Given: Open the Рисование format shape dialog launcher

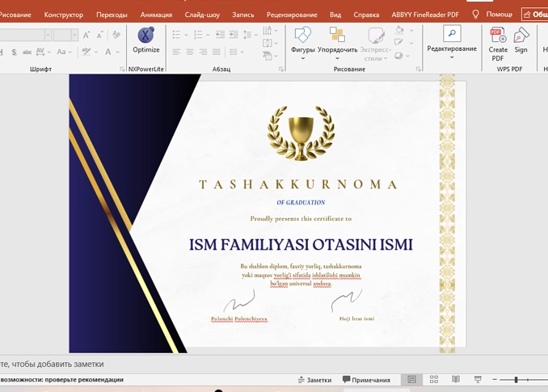Looking at the screenshot, I should tap(418, 69).
